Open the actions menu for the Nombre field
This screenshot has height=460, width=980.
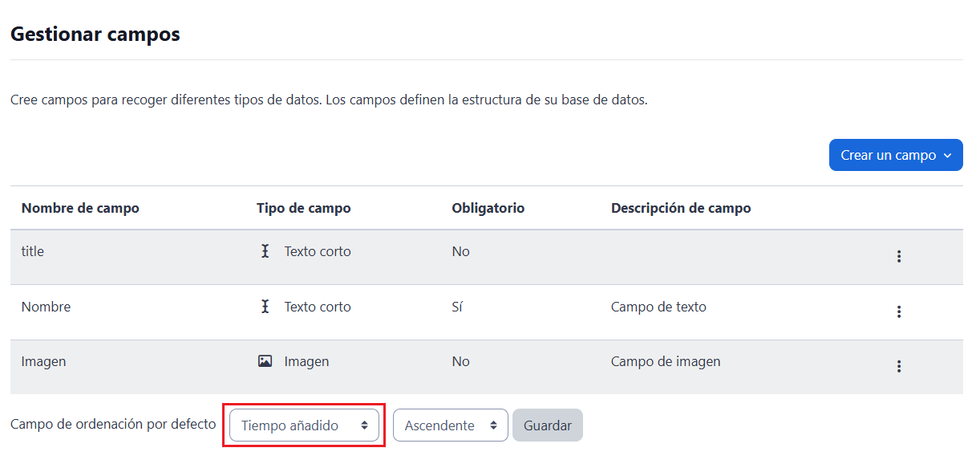coord(898,311)
